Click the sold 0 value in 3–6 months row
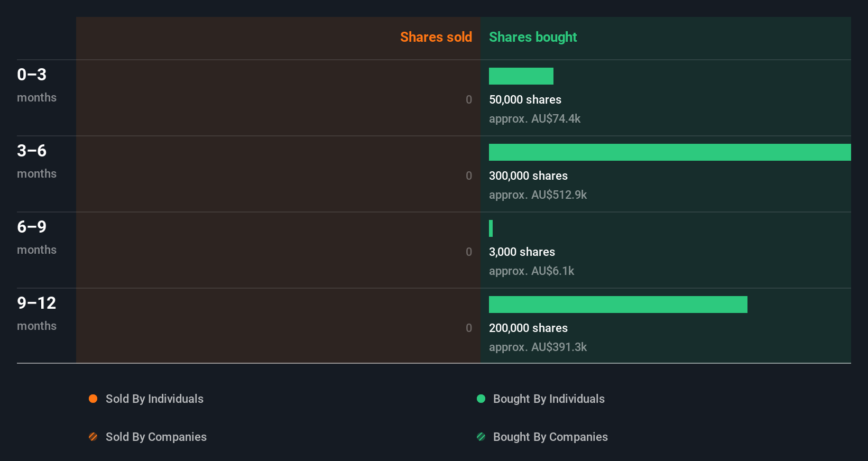The image size is (868, 461). pyautogui.click(x=469, y=176)
